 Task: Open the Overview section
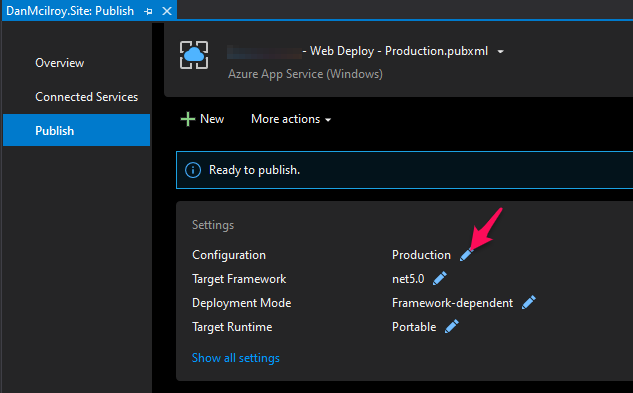[60, 63]
